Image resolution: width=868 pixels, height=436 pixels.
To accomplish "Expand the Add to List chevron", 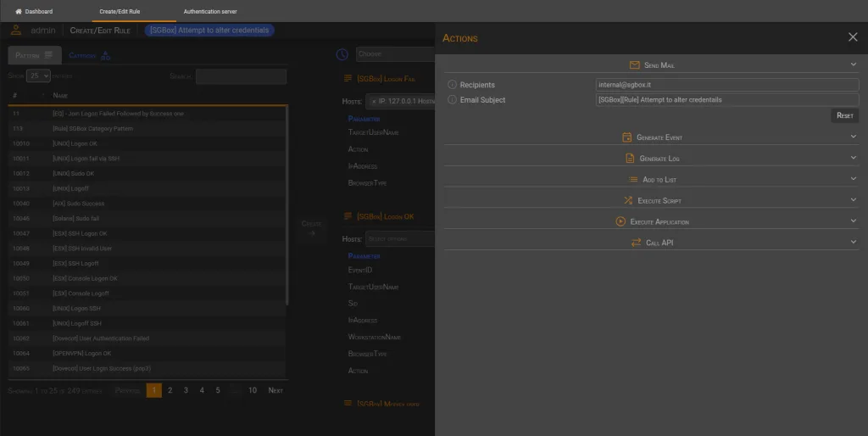I will pyautogui.click(x=853, y=178).
